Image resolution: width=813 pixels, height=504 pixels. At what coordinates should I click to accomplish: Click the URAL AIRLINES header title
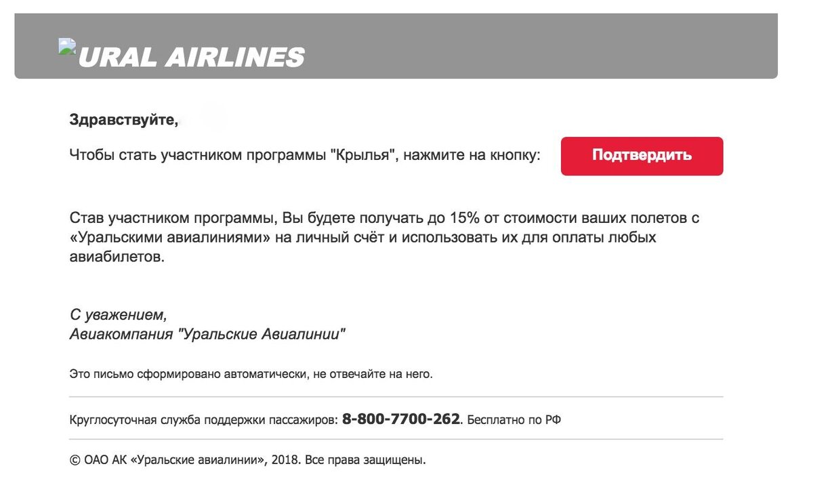point(192,58)
